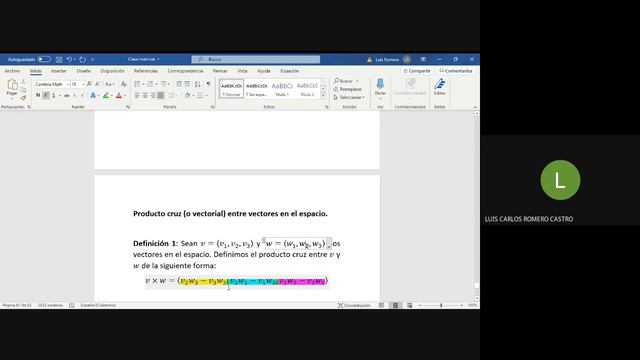Select the Título 2 style
Viewport: 640px width, 360px height.
(x=307, y=89)
